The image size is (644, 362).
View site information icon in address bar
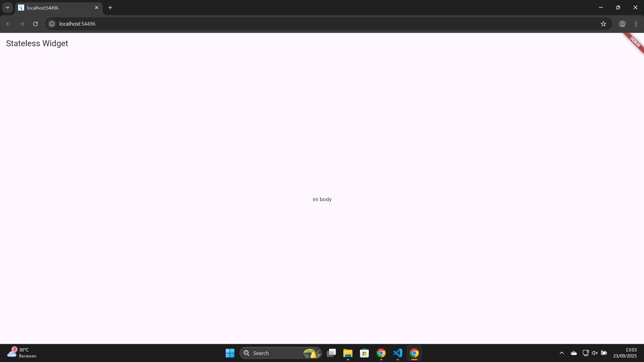[x=52, y=24]
